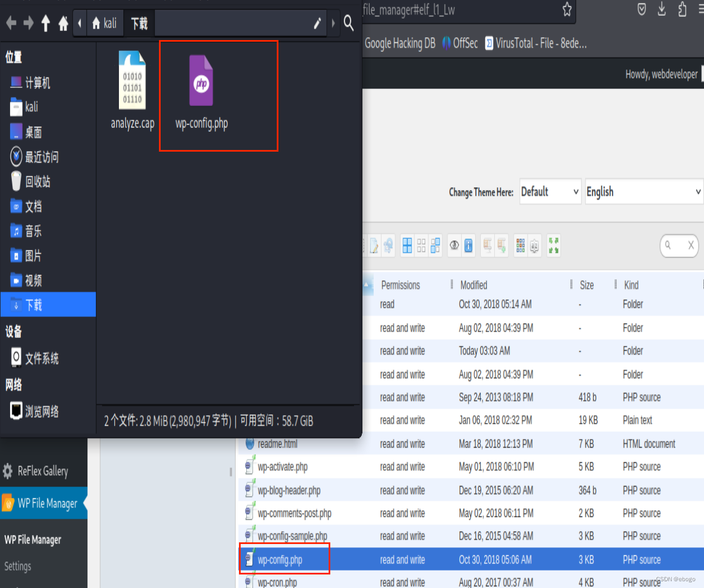Sort by Permissions column header
Screen dimensions: 704x588
401,285
